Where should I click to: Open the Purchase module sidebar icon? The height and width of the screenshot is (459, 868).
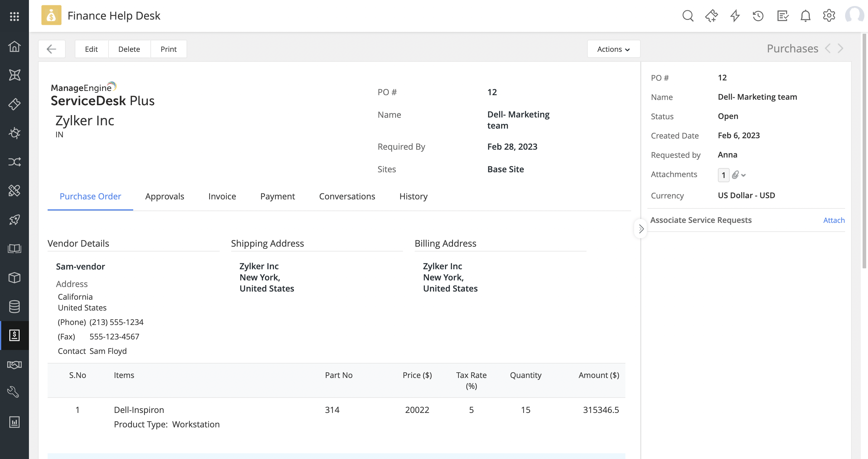coord(14,335)
